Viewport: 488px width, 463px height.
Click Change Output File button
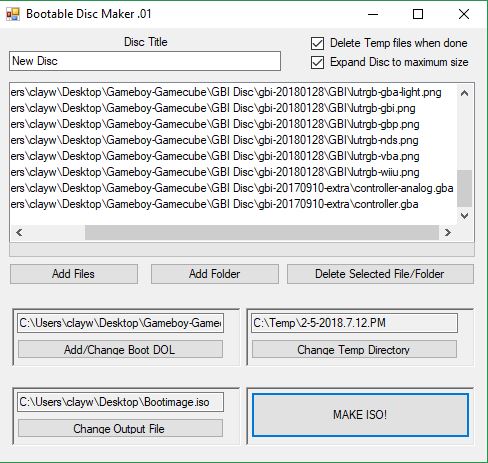tap(120, 428)
